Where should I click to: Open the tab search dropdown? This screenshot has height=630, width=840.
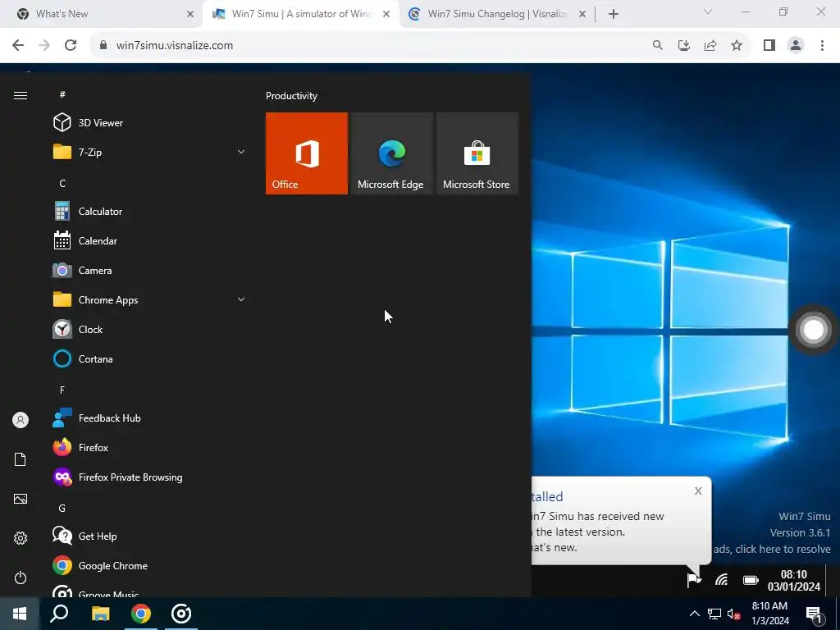pos(708,11)
